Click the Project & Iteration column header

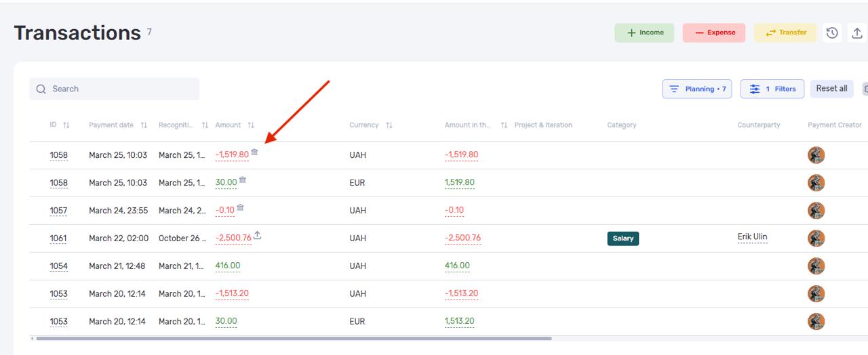543,125
